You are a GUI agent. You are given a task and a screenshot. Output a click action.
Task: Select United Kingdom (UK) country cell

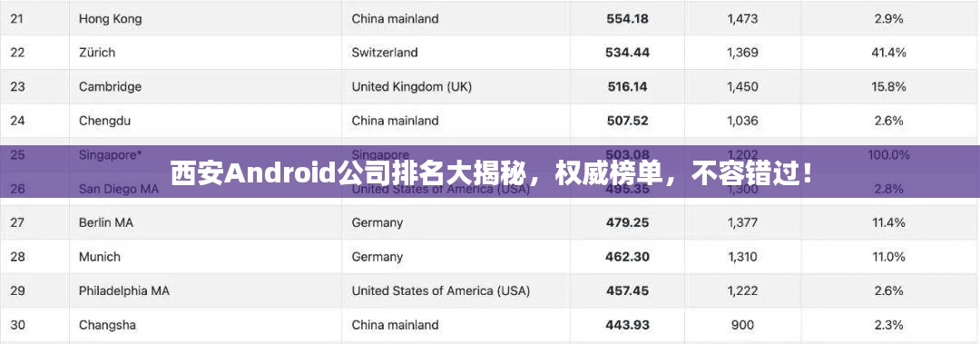pyautogui.click(x=411, y=87)
